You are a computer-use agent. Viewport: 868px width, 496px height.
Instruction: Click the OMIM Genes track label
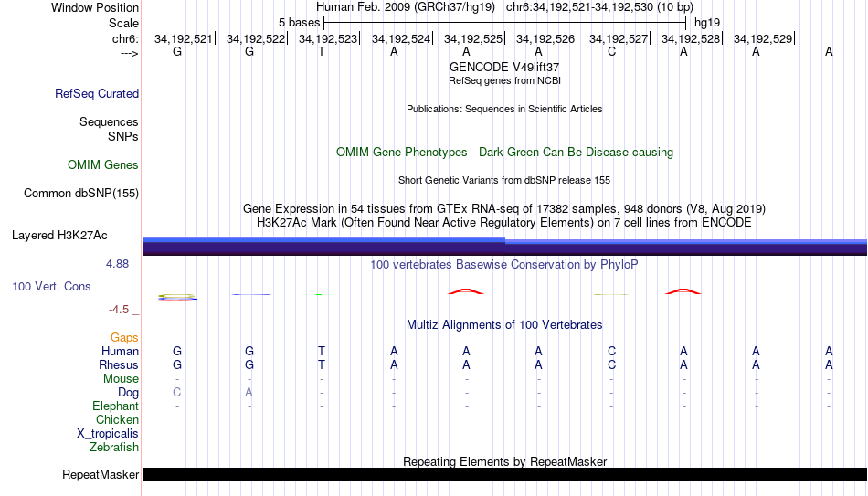(103, 165)
